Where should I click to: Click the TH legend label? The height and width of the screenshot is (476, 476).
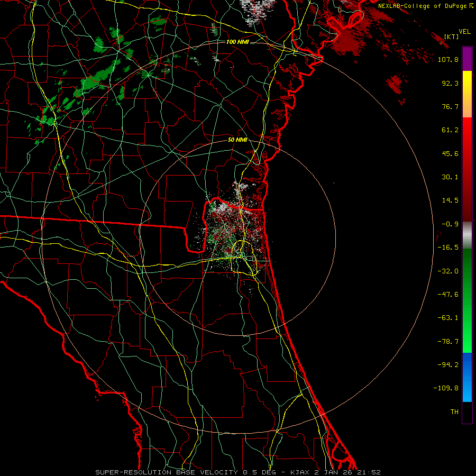click(454, 411)
